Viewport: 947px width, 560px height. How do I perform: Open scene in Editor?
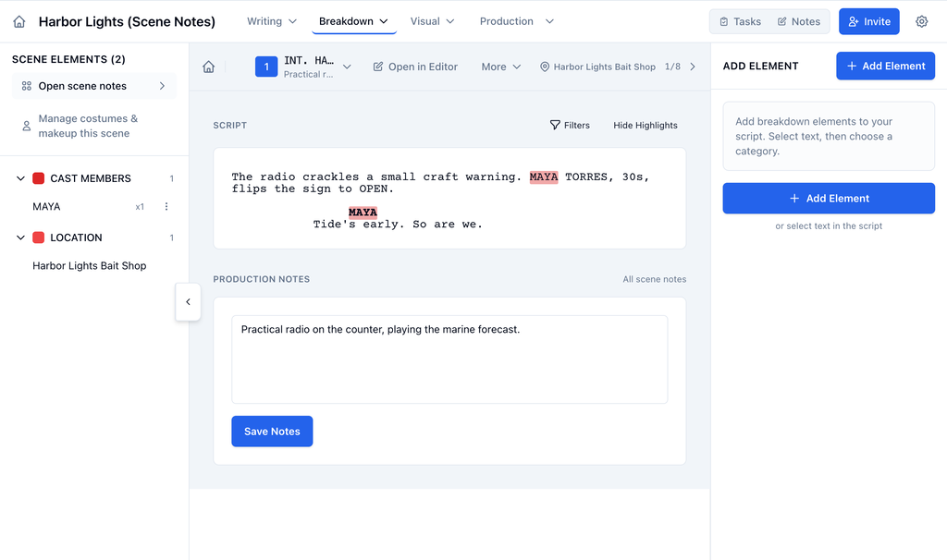point(415,67)
